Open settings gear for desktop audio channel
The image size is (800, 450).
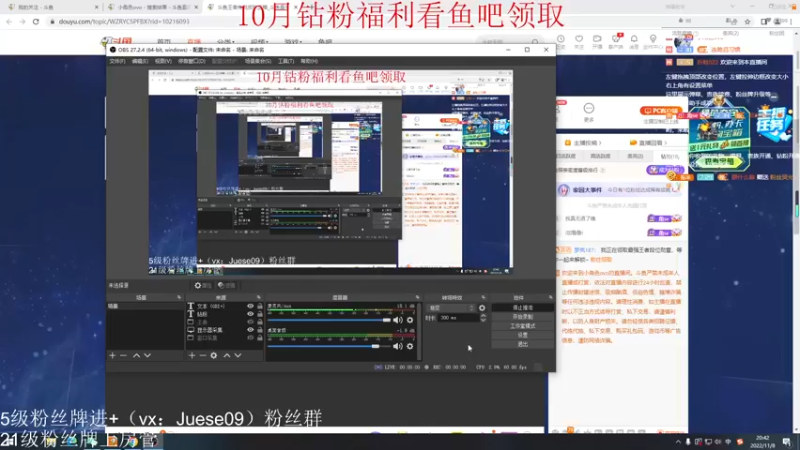point(410,346)
